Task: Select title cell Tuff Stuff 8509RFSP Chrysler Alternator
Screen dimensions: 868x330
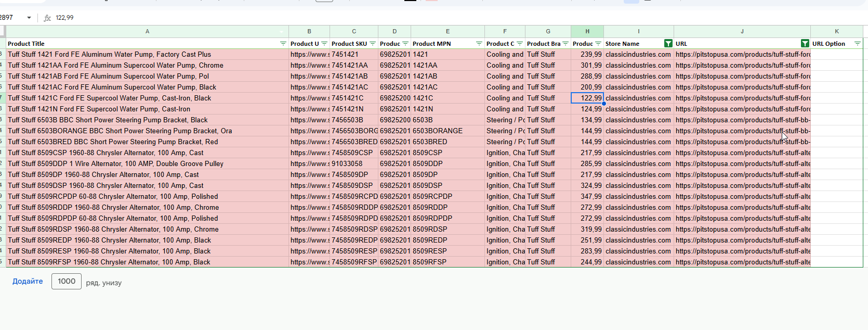Action: 148,262
